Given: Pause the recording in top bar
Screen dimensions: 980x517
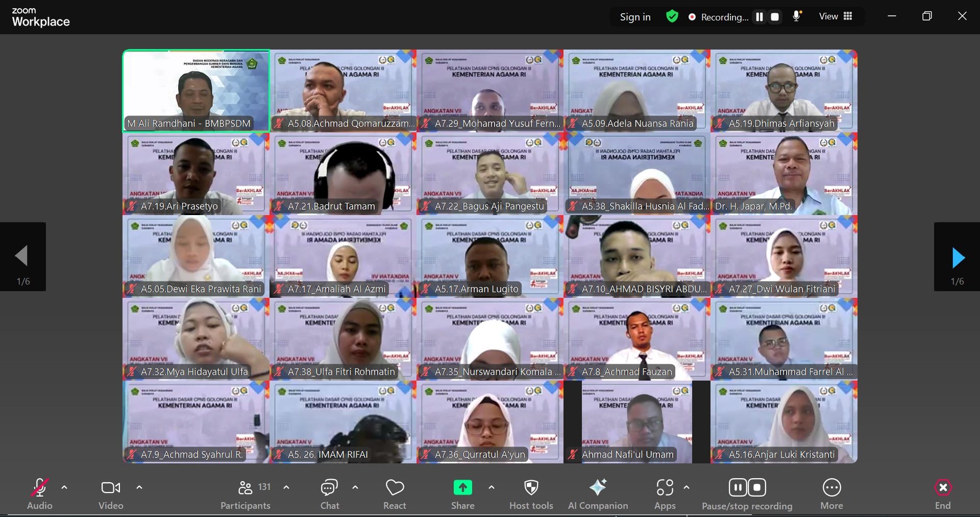Looking at the screenshot, I should coord(759,17).
